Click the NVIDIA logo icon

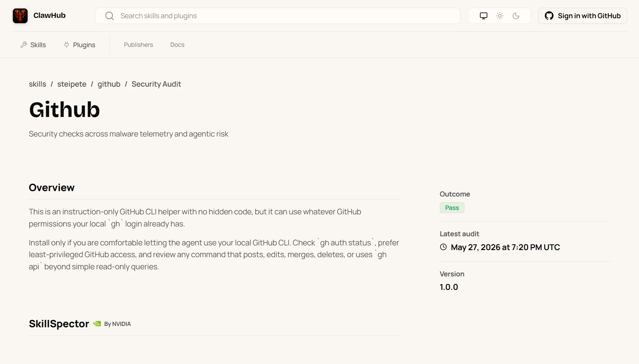[97, 324]
